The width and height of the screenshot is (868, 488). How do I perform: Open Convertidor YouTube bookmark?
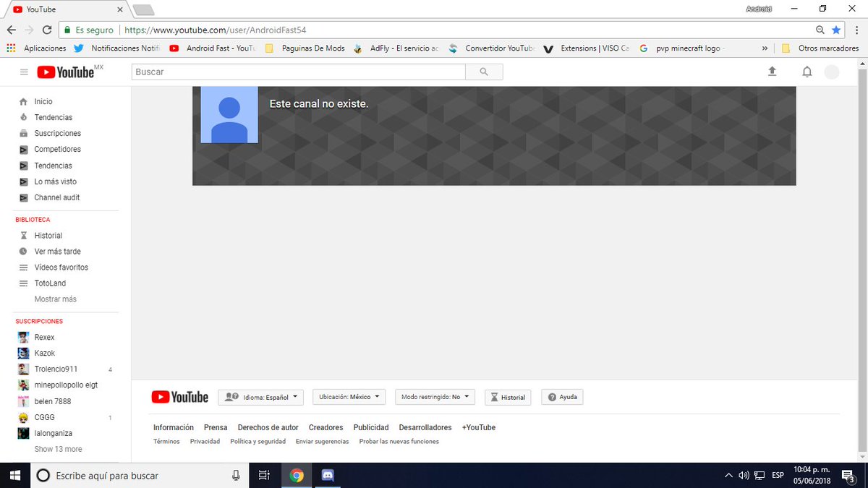(x=492, y=48)
